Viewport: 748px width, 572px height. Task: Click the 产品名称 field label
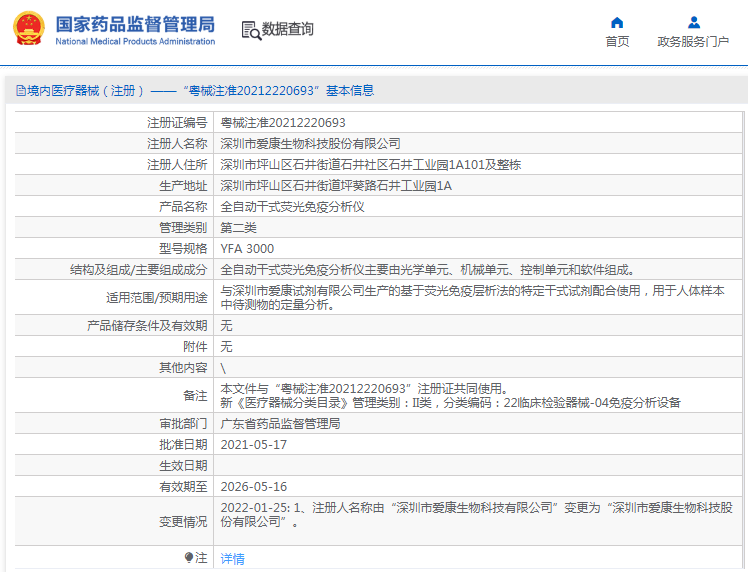click(x=183, y=207)
